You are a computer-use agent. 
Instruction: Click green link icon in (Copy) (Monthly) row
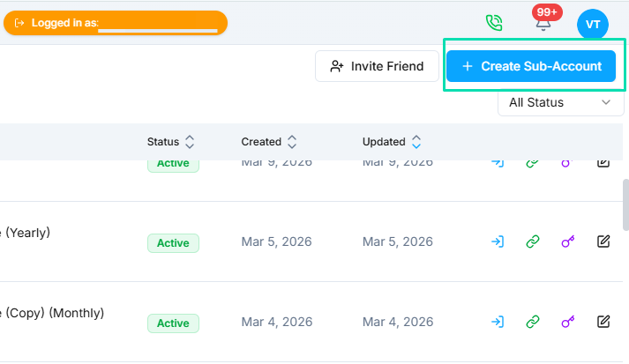[532, 322]
